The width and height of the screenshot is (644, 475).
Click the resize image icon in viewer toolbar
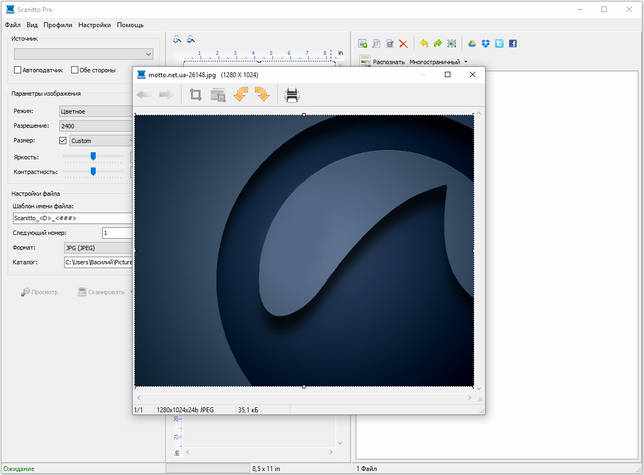click(x=218, y=95)
